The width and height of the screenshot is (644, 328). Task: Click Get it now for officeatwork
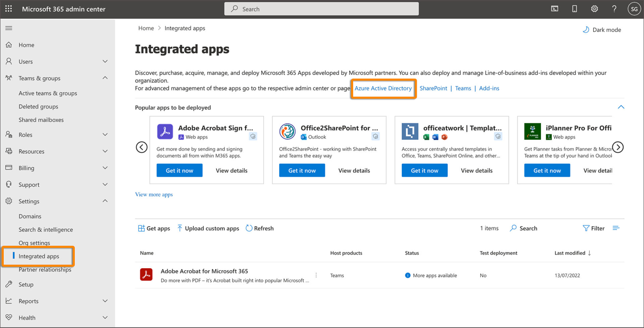425,170
